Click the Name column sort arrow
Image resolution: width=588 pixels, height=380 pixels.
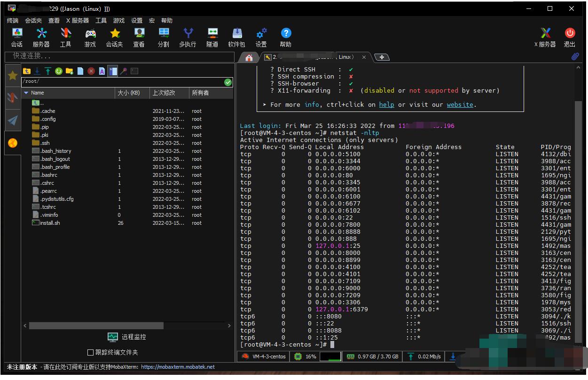pyautogui.click(x=26, y=93)
